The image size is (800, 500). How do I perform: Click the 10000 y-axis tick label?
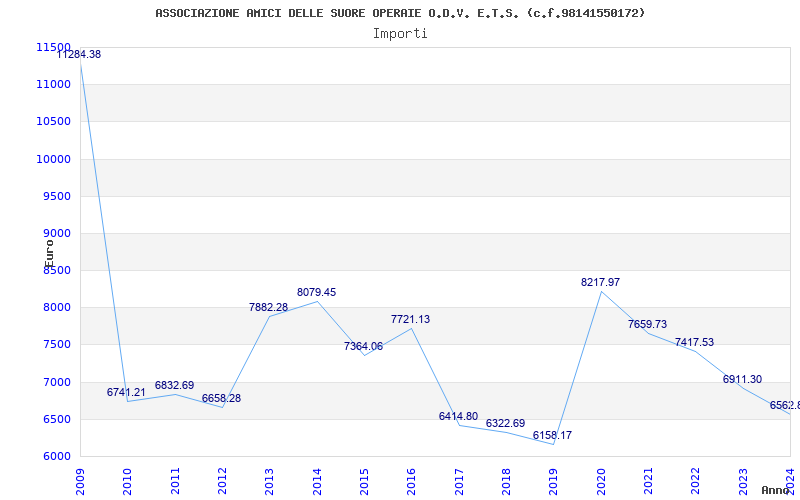point(53,159)
